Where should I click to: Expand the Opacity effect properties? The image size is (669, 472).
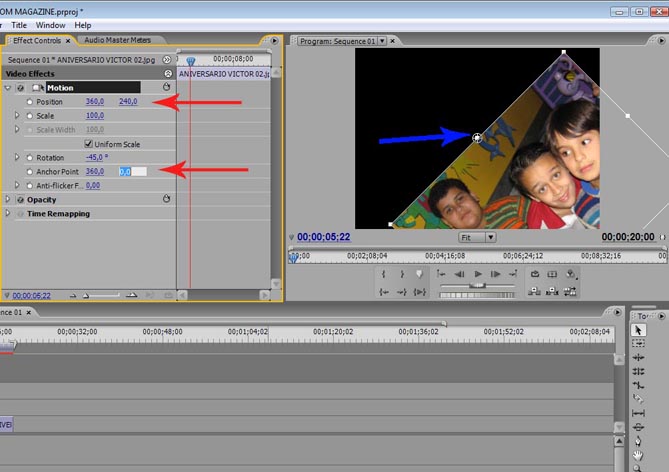9,199
